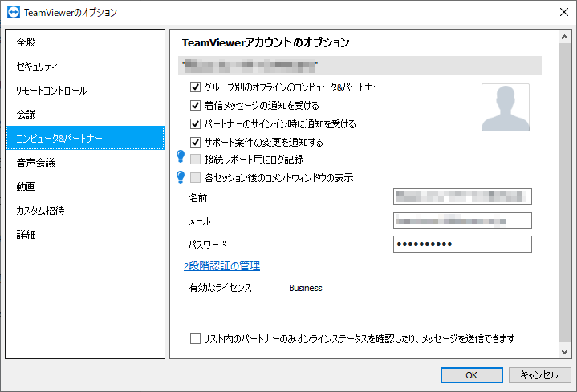This screenshot has height=392, width=577.
Task: Click the scrollbar up arrow
Action: (x=564, y=37)
